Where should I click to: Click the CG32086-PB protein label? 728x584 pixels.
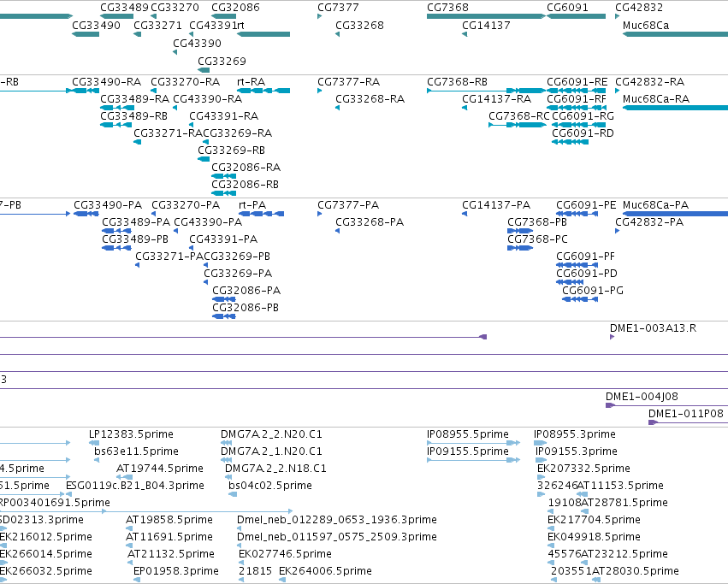point(246,307)
